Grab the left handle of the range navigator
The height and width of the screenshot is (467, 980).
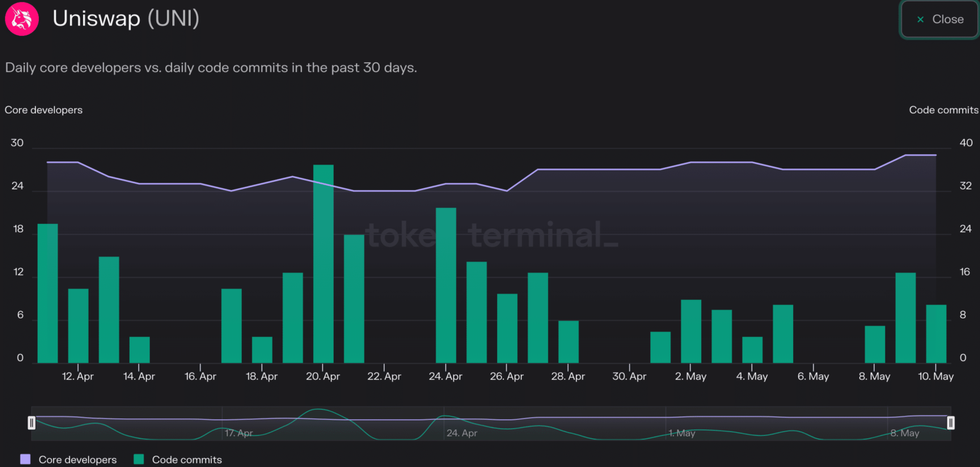pos(31,422)
